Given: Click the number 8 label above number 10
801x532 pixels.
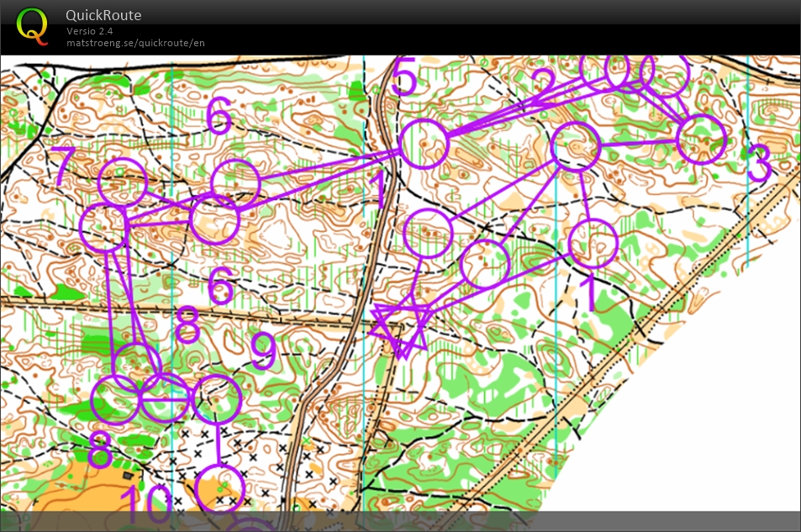Looking at the screenshot, I should (100, 452).
